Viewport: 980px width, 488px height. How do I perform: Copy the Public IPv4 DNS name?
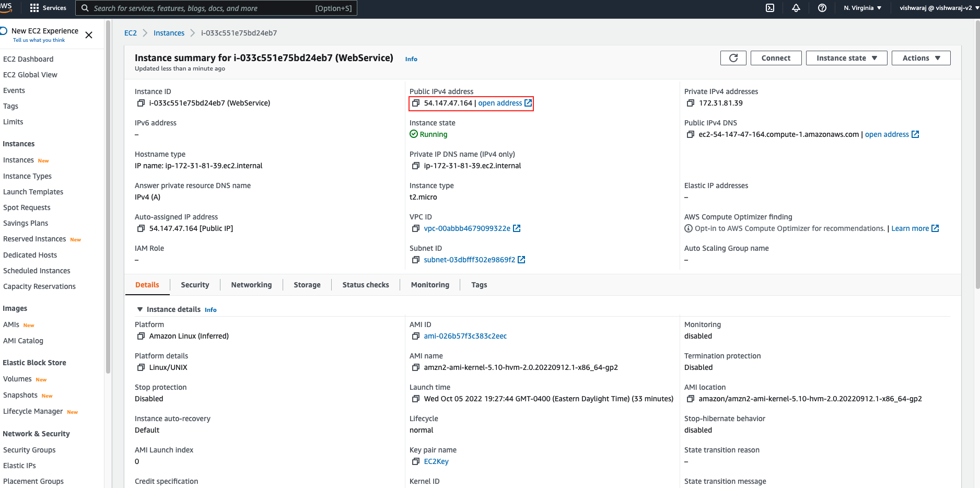pyautogui.click(x=691, y=135)
